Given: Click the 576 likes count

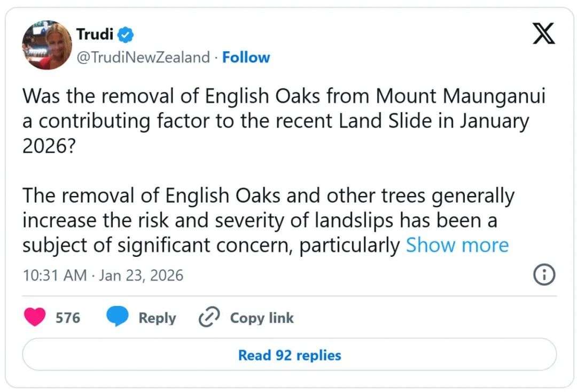Looking at the screenshot, I should tap(68, 318).
